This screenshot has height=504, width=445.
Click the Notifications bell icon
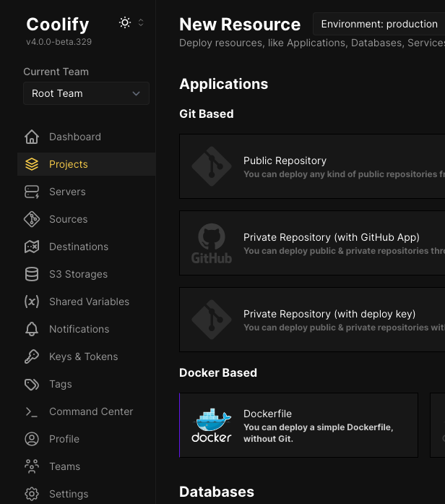click(x=32, y=329)
